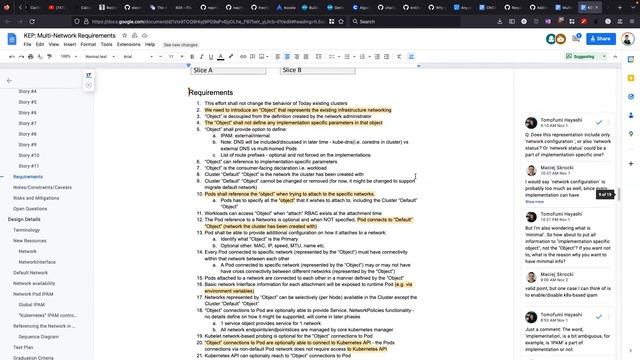Open the text color picker

click(221, 57)
